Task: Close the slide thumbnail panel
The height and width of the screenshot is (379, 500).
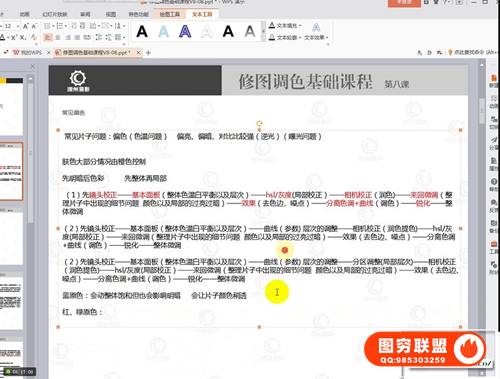Action: pyautogui.click(x=33, y=67)
